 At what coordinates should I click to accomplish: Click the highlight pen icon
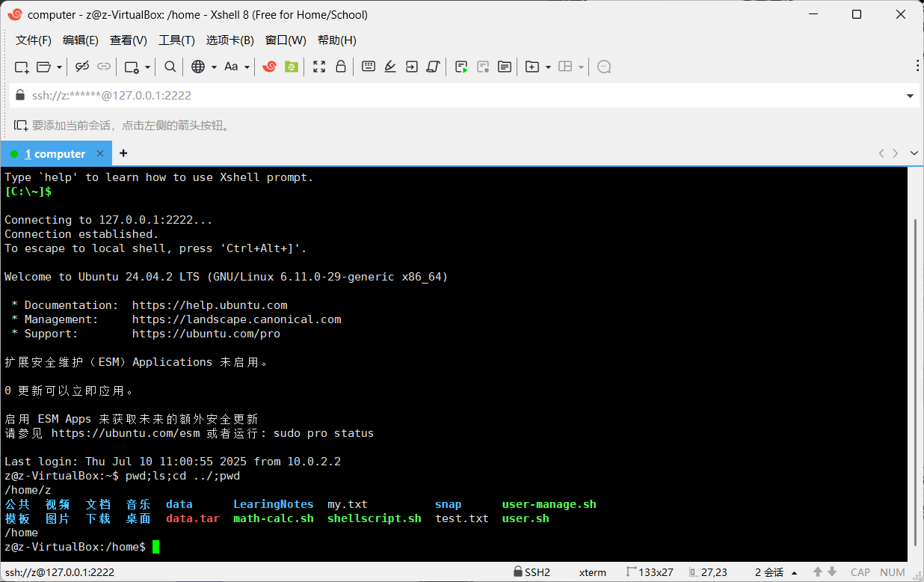pyautogui.click(x=389, y=67)
